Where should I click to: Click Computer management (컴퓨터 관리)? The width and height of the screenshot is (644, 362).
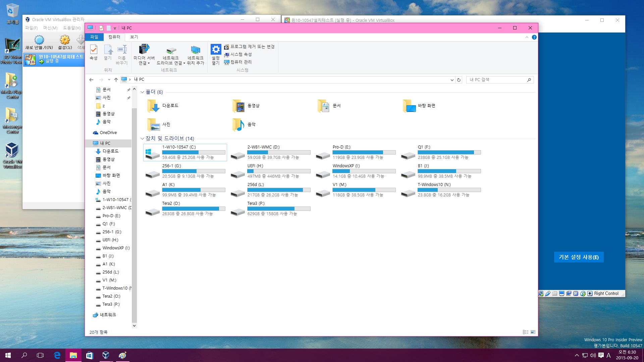(238, 62)
